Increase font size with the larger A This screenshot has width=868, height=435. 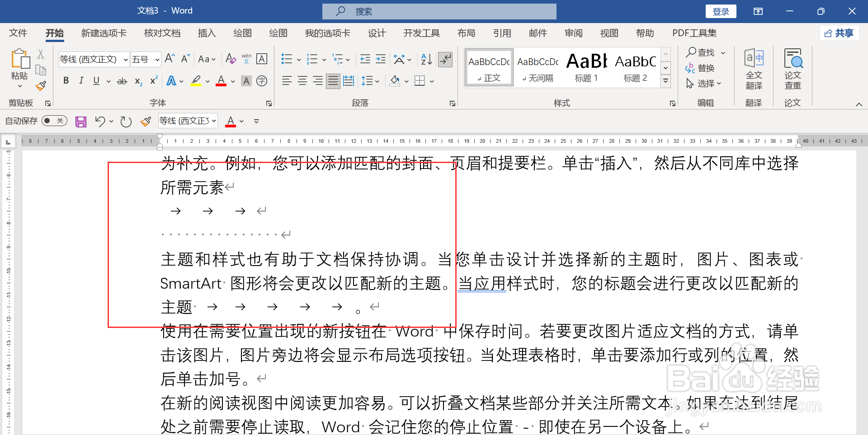(x=170, y=59)
